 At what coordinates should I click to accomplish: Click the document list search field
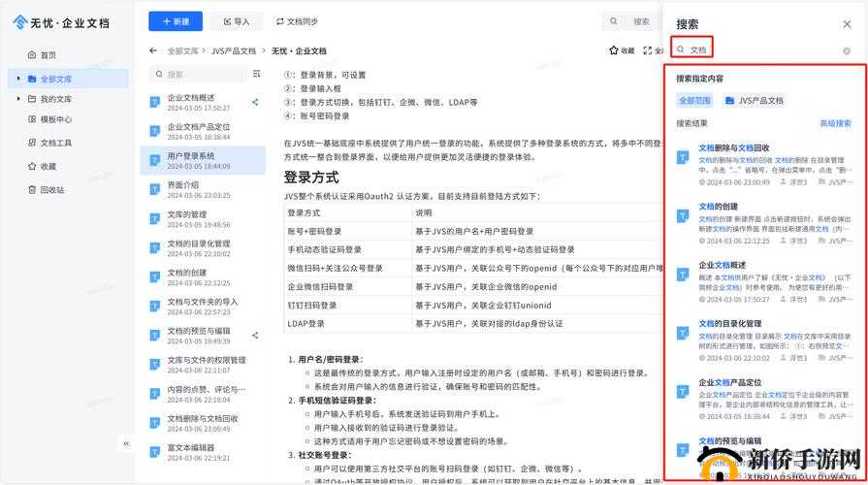198,74
